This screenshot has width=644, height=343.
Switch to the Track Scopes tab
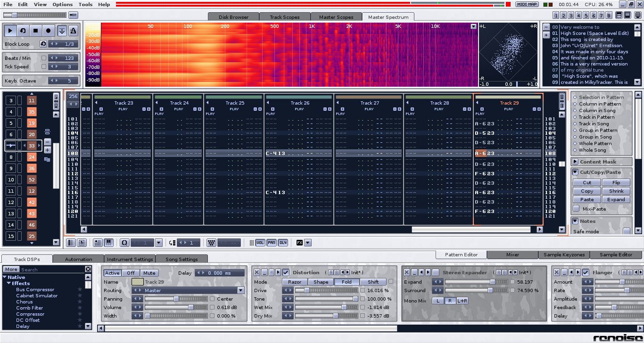tap(284, 17)
